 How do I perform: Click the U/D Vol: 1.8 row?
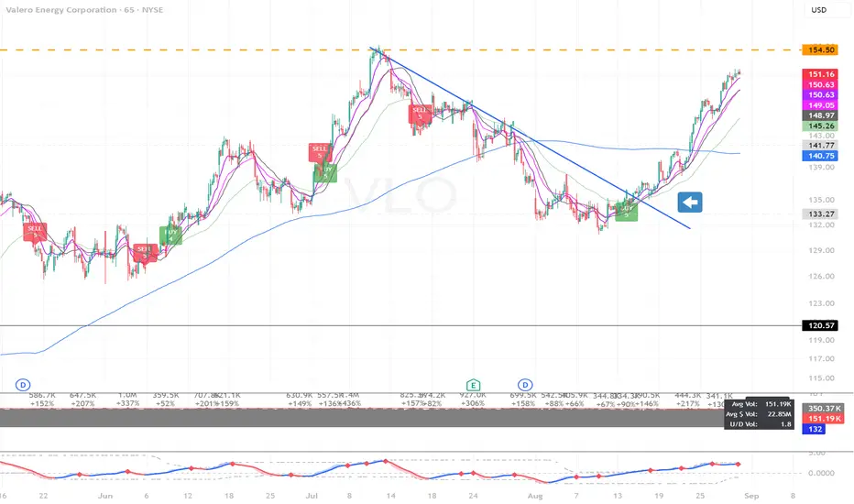(759, 424)
